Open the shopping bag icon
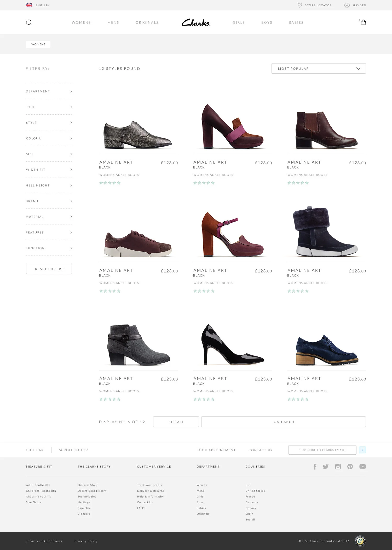This screenshot has width=392, height=550. point(363,22)
